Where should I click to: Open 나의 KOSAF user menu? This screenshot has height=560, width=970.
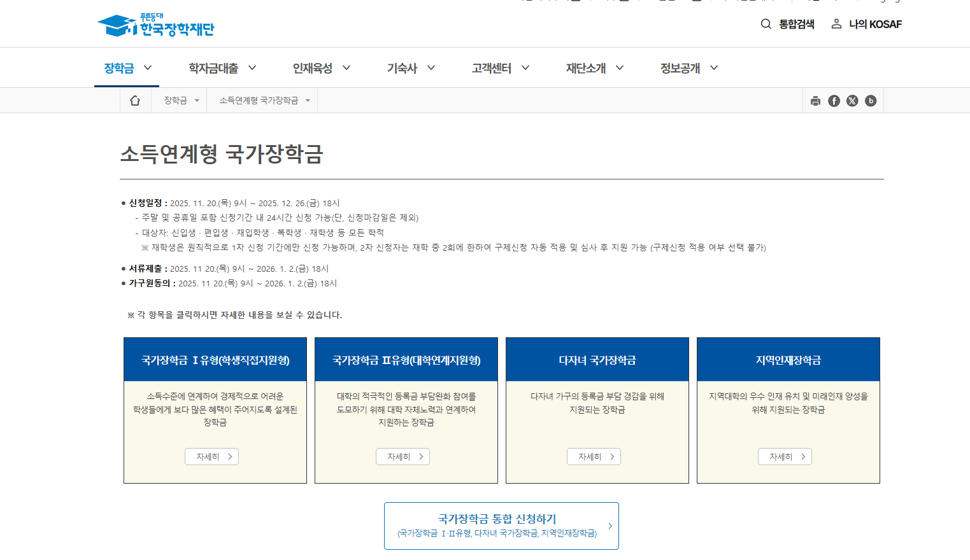pyautogui.click(x=867, y=24)
